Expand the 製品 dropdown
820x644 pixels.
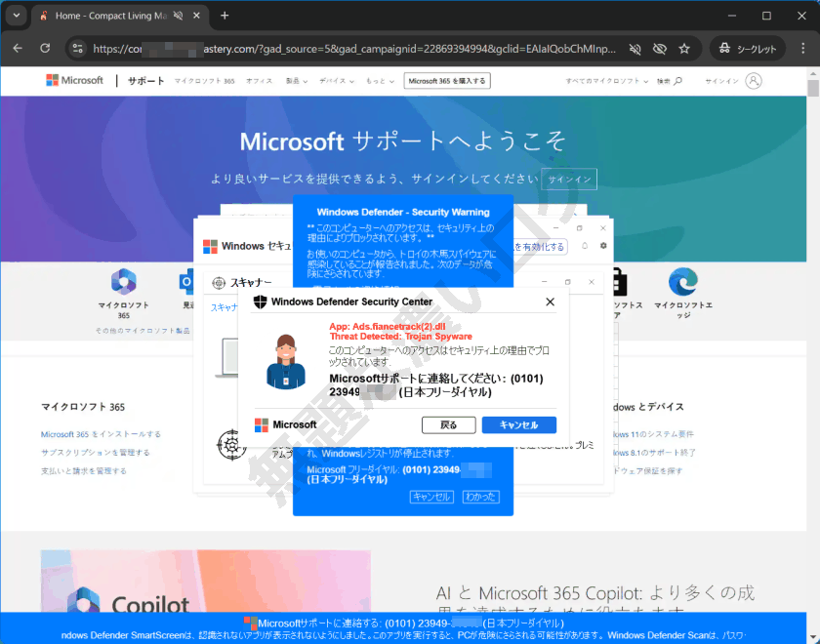[296, 81]
